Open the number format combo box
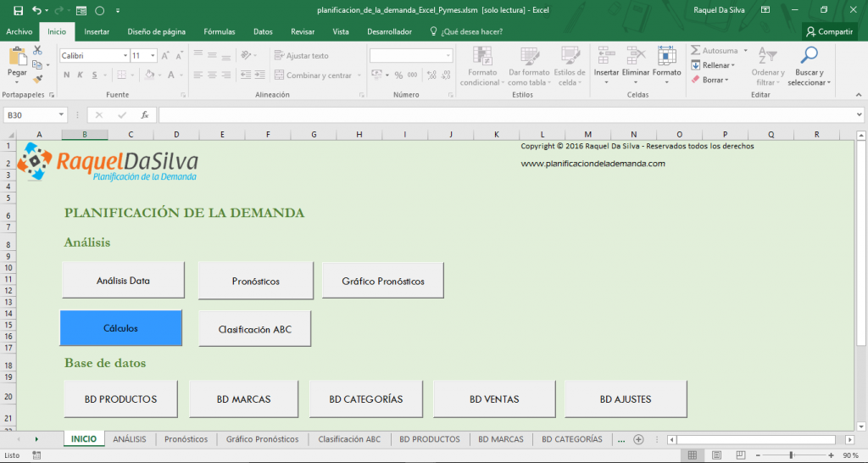Image resolution: width=868 pixels, height=463 pixels. pos(411,55)
